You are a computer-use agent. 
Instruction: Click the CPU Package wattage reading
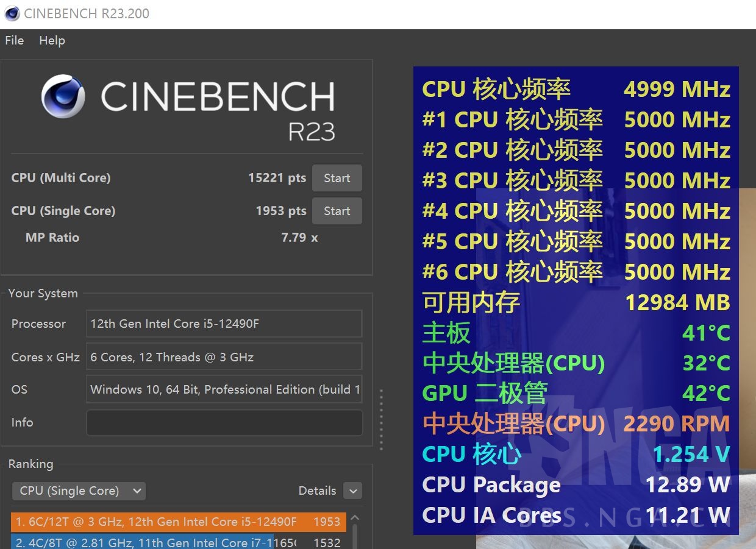point(687,485)
